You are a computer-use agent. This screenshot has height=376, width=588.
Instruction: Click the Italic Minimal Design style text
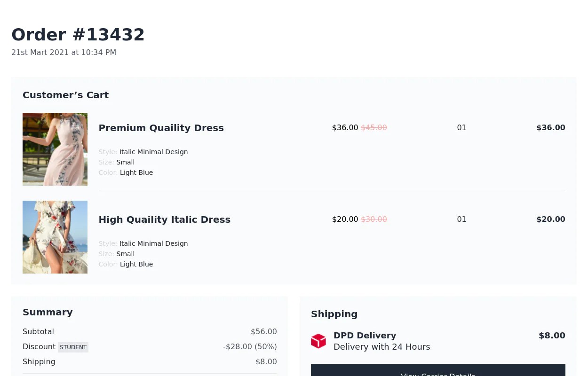[153, 152]
